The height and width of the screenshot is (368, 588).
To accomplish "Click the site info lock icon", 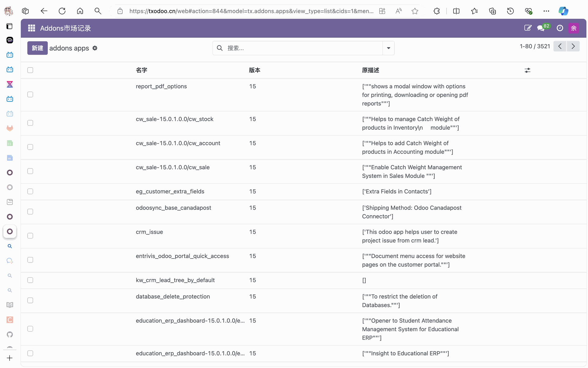I will [120, 11].
